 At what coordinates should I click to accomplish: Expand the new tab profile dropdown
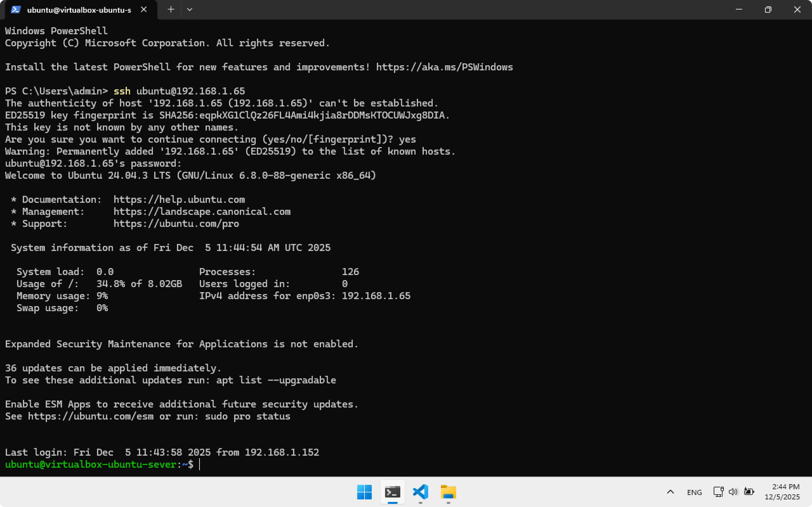point(190,10)
